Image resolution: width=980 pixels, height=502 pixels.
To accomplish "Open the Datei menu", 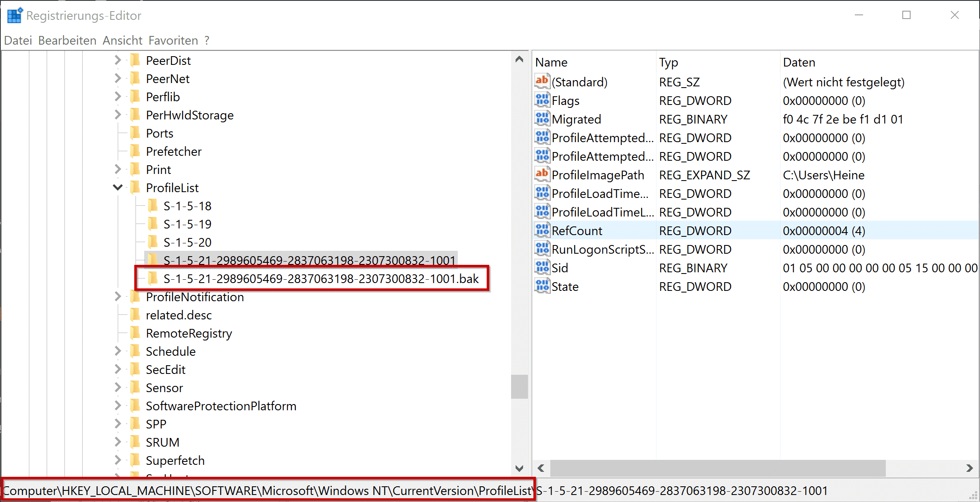I will click(18, 40).
